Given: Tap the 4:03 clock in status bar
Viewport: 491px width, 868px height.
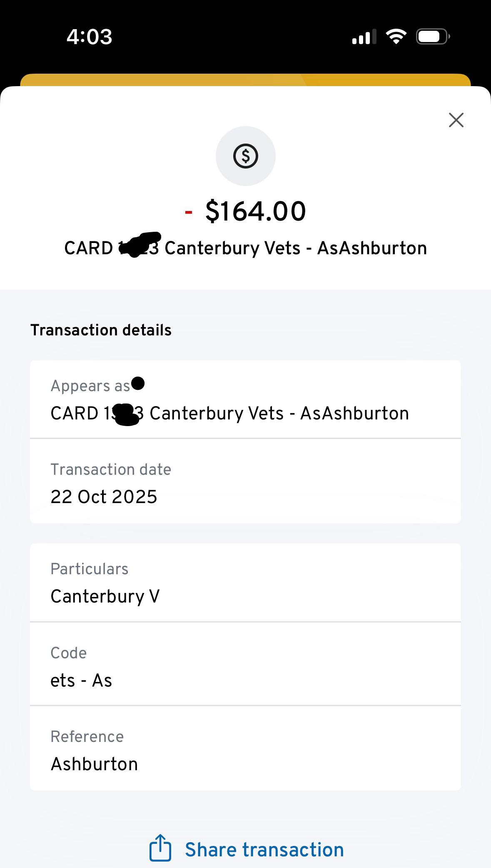Looking at the screenshot, I should pyautogui.click(x=89, y=37).
